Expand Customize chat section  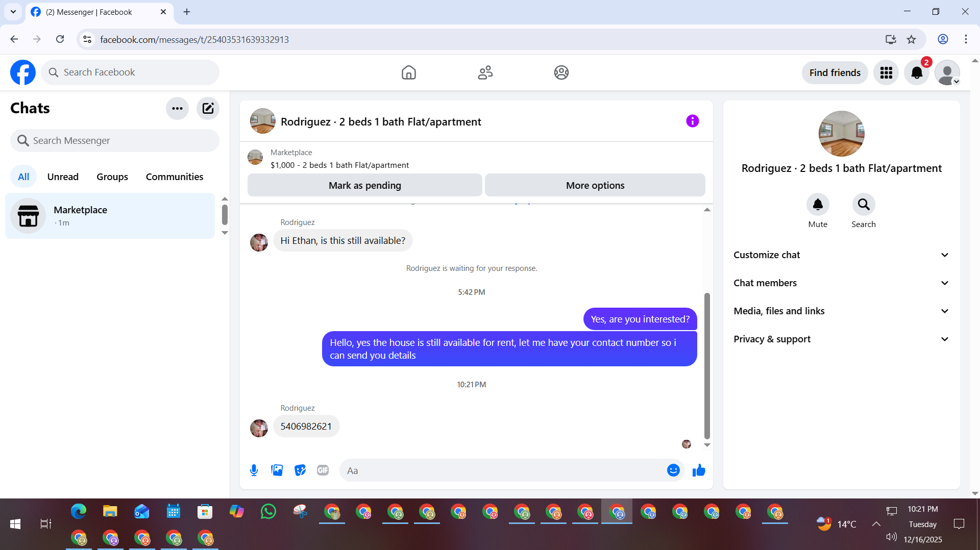coord(841,255)
